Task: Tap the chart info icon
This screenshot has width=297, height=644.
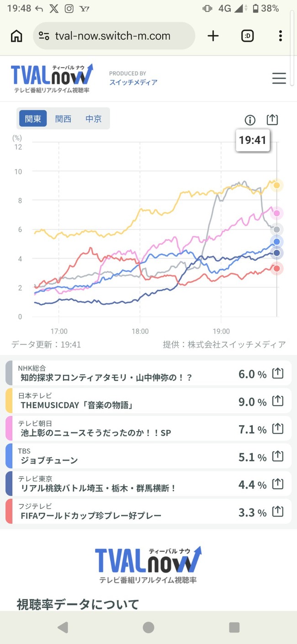Action: coord(250,120)
